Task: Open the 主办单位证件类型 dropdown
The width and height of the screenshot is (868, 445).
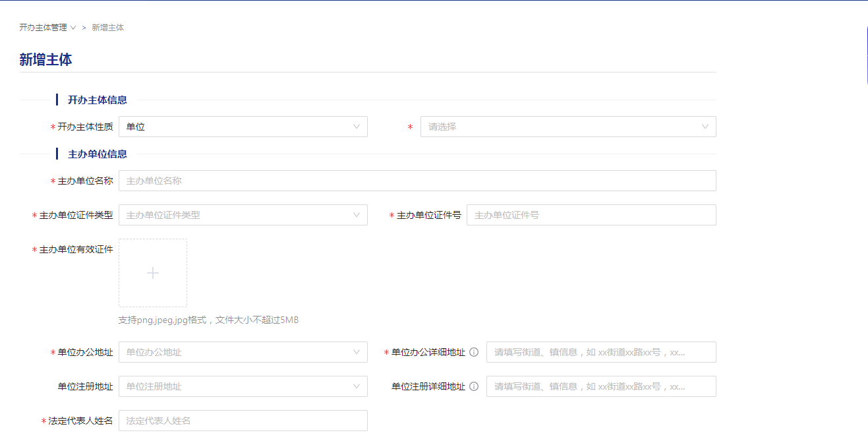Action: pyautogui.click(x=243, y=214)
